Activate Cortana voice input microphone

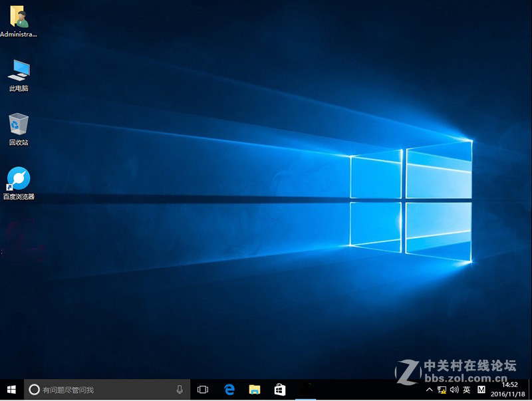tap(178, 389)
